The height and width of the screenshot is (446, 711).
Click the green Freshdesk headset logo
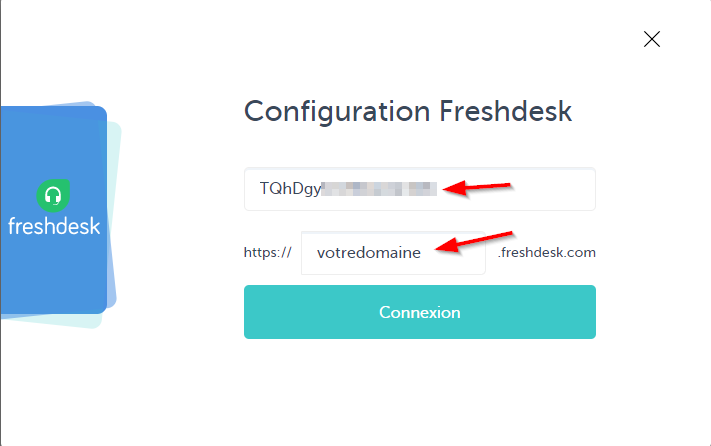coord(53,195)
